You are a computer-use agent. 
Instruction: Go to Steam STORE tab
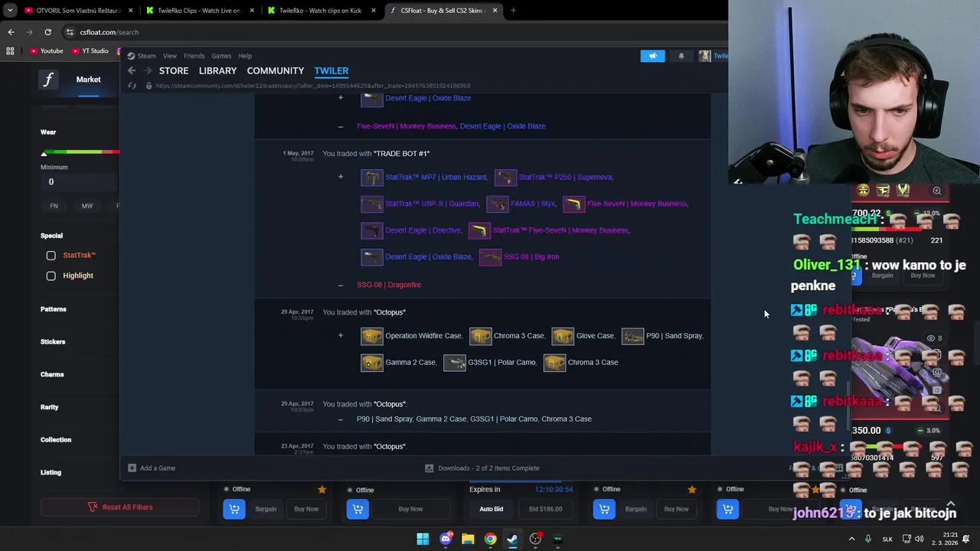[x=174, y=70]
